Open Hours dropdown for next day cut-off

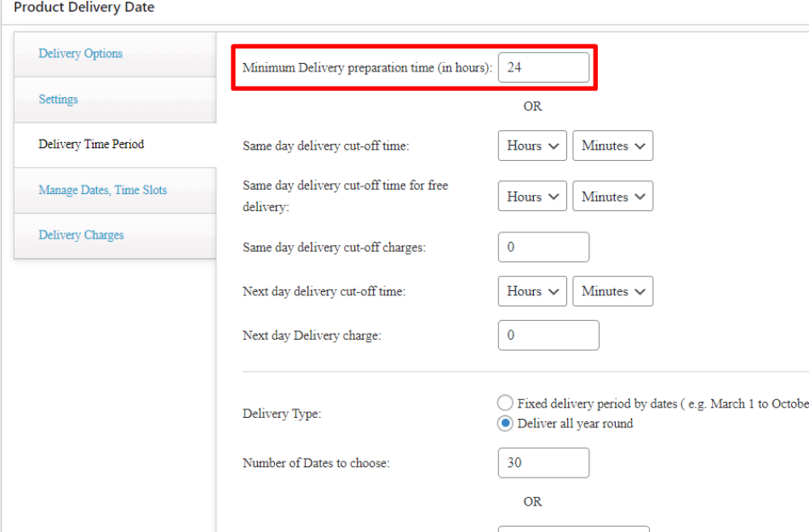pos(531,291)
